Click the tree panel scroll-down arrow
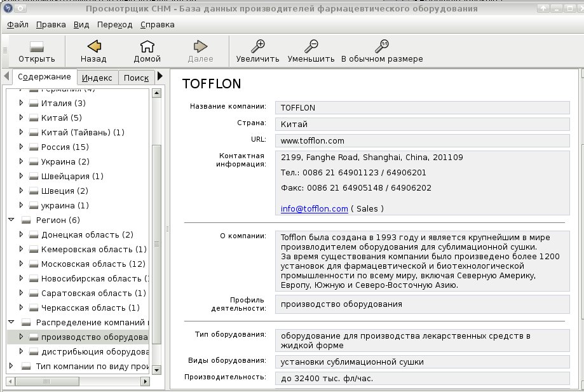This screenshot has width=584, height=392. pyautogui.click(x=157, y=370)
